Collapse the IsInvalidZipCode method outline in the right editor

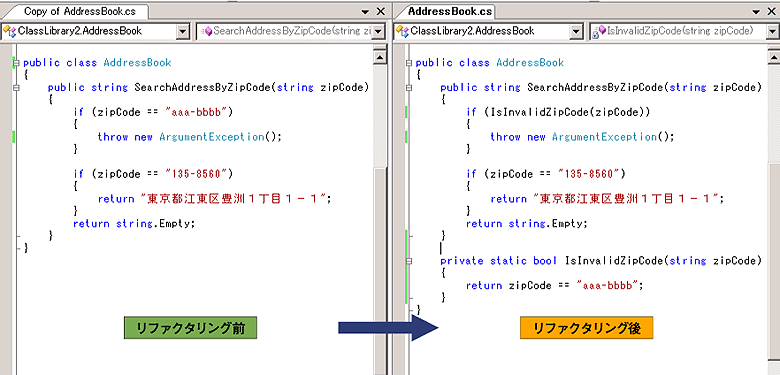(409, 261)
